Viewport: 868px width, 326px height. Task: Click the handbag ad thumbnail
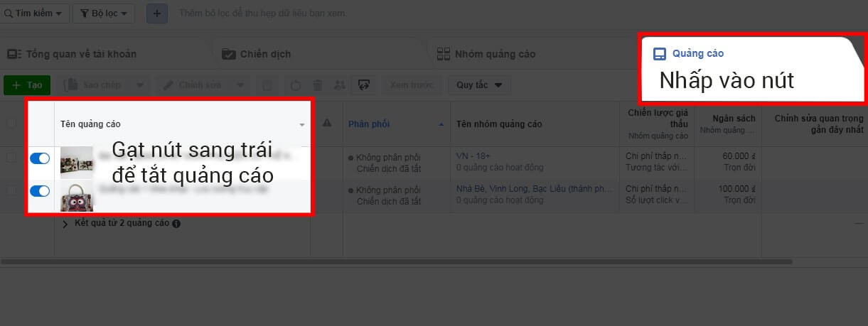point(76,196)
